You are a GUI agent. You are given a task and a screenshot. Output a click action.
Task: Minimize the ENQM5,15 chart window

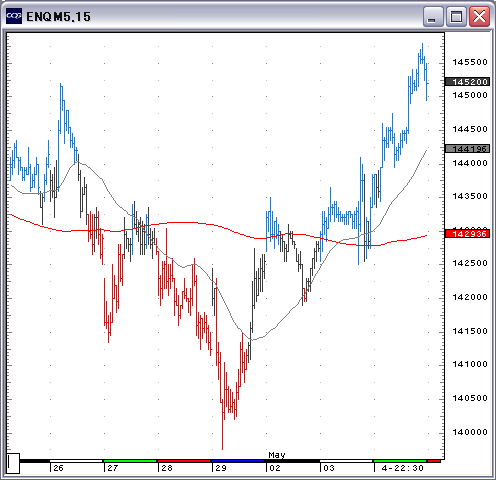point(433,16)
